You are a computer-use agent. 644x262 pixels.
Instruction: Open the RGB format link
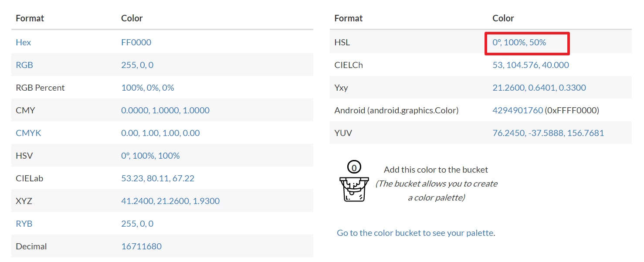[x=24, y=65]
